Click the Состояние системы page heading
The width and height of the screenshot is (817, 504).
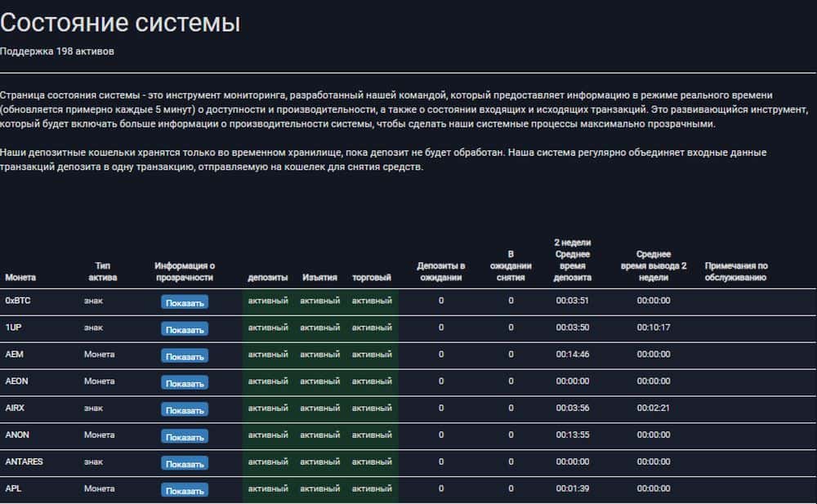(x=120, y=23)
